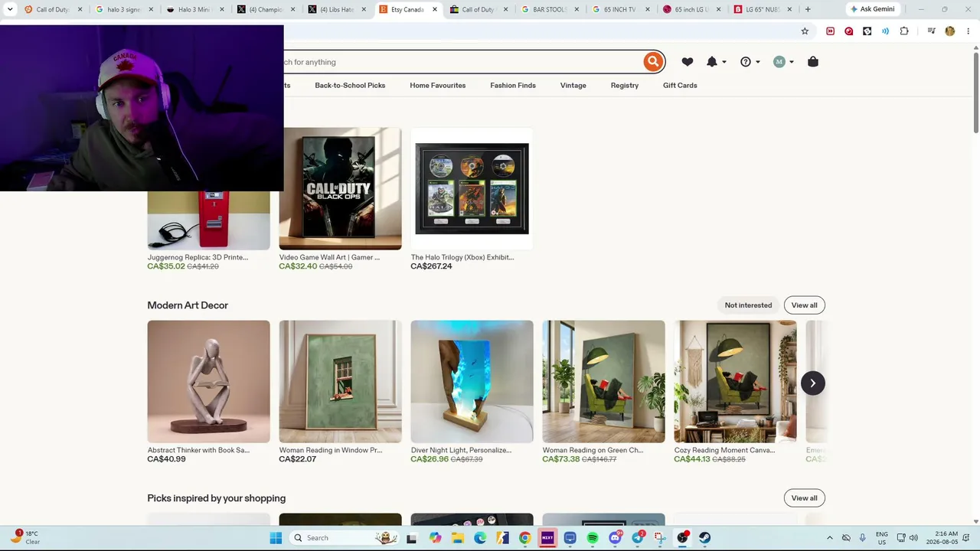Open Chrome media control icon
Screen dimensions: 980x551
point(931,31)
